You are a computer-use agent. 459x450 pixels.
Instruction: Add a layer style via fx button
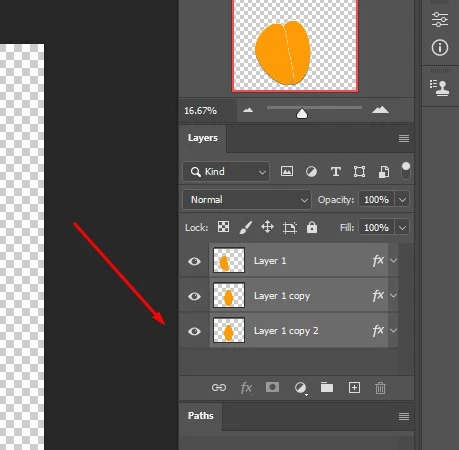(x=246, y=388)
